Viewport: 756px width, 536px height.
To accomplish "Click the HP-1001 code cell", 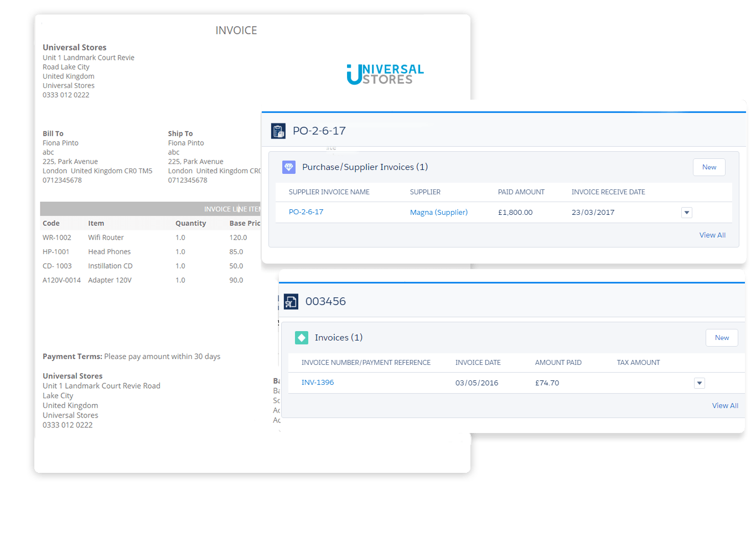I will point(56,252).
